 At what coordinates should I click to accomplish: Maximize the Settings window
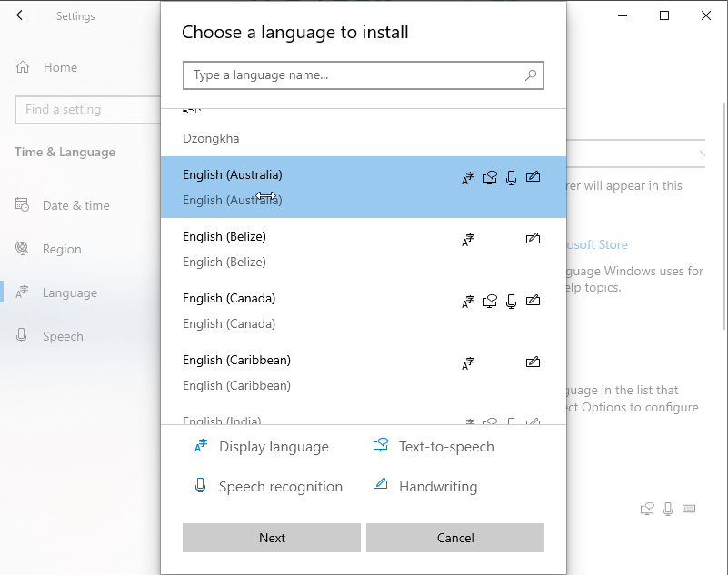(664, 15)
